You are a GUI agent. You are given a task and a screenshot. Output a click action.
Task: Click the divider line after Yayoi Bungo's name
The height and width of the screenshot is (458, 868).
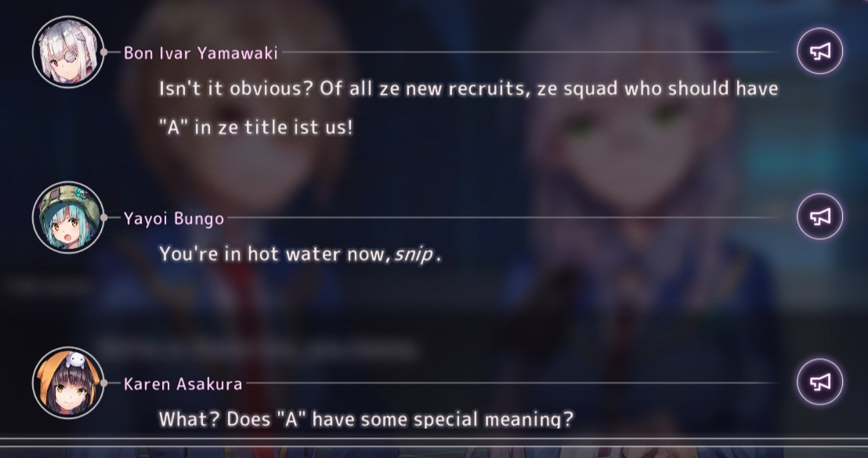[x=505, y=217]
